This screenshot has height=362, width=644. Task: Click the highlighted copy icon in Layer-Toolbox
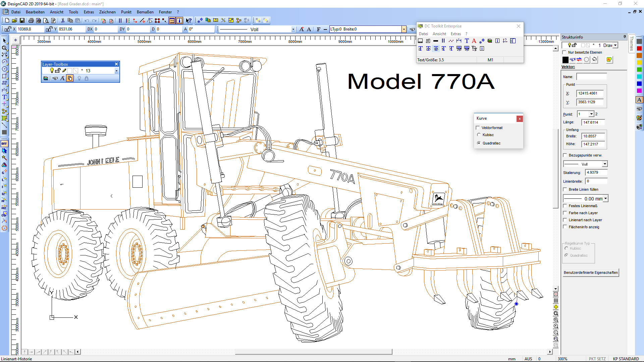pos(70,78)
